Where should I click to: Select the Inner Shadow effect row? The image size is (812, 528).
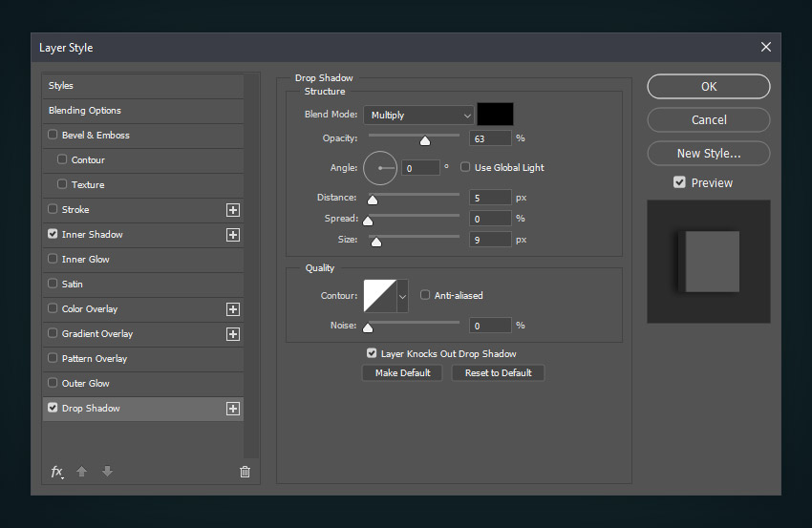tap(143, 235)
